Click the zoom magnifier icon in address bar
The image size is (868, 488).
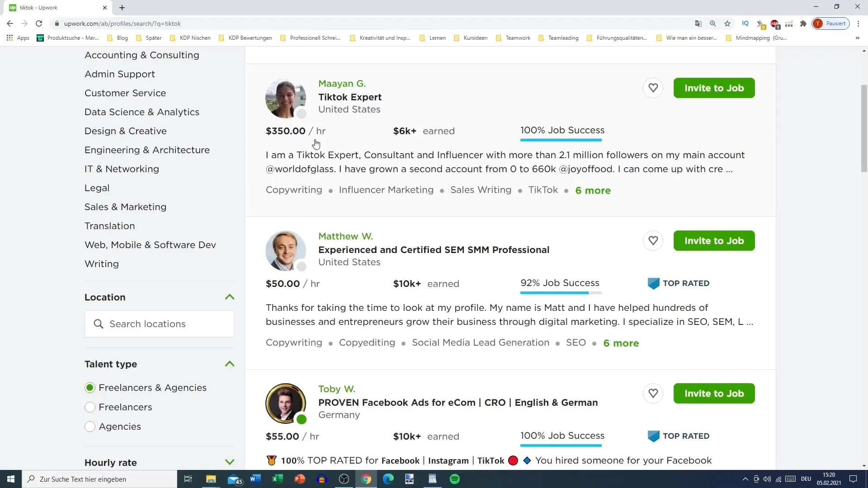coord(713,23)
